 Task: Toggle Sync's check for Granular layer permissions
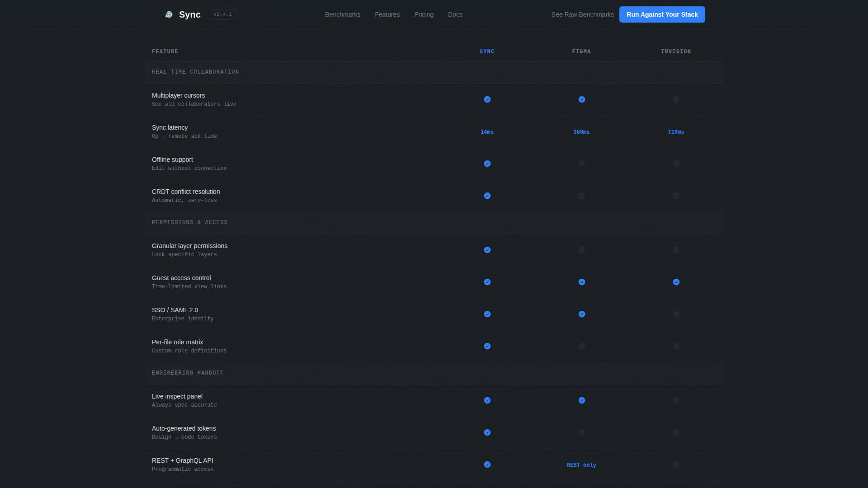tap(487, 250)
